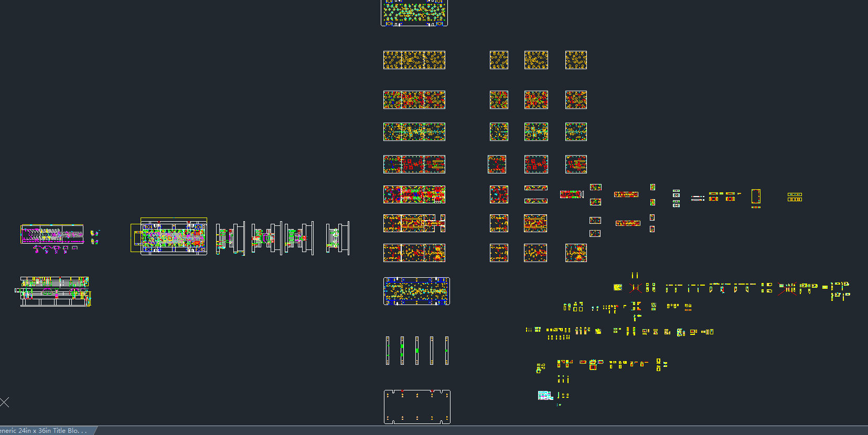This screenshot has height=435, width=868.
Task: Click the first red X-crossed part near the two dots
Action: click(x=635, y=288)
